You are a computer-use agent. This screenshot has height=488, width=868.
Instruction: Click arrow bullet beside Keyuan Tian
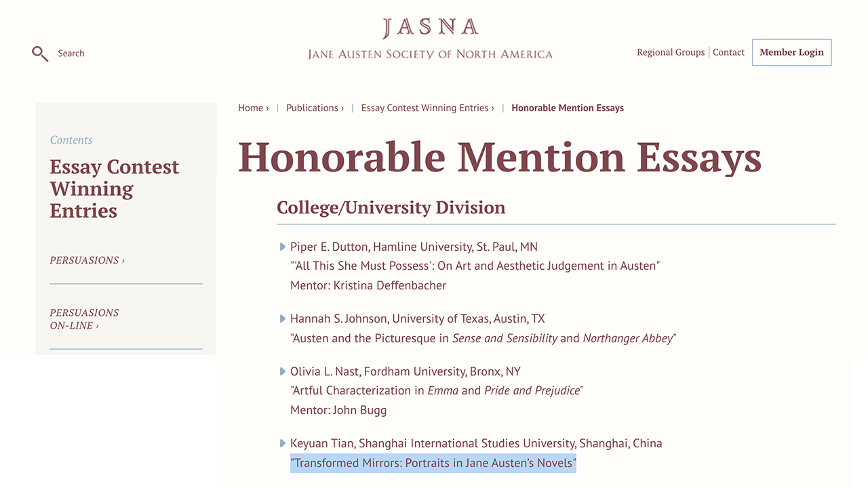point(283,443)
